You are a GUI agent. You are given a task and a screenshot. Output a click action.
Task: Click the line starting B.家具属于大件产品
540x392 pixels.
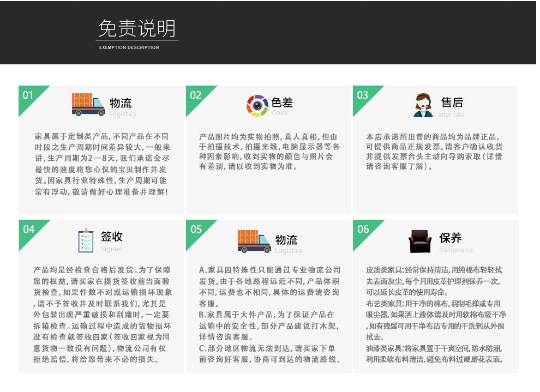[x=267, y=315]
